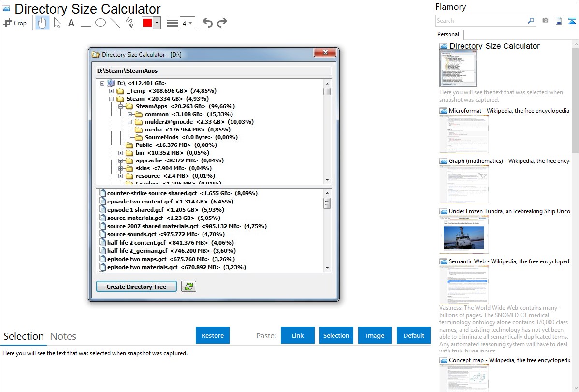Select the ellipse shape tool
The image size is (579, 392).
101,23
